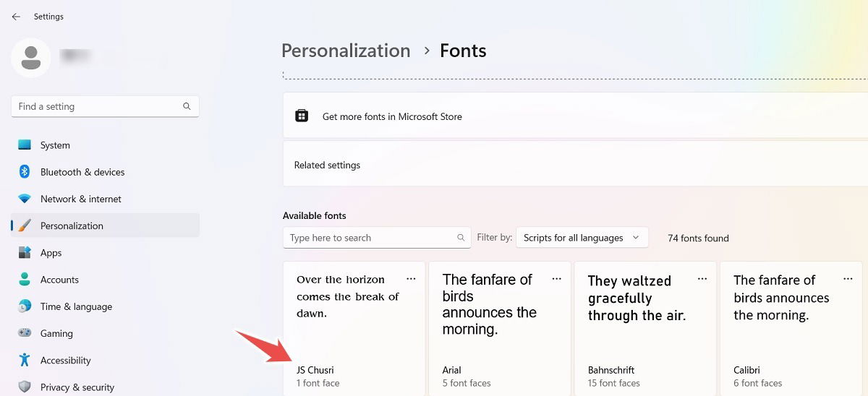
Task: Click the JS Chusri font name
Action: [315, 370]
